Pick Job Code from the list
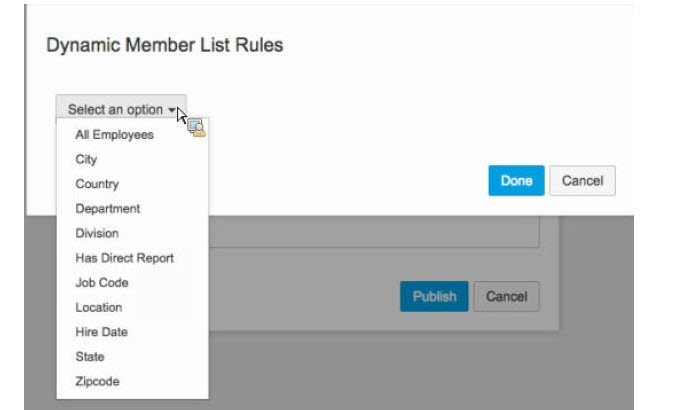689x410 pixels. click(102, 283)
